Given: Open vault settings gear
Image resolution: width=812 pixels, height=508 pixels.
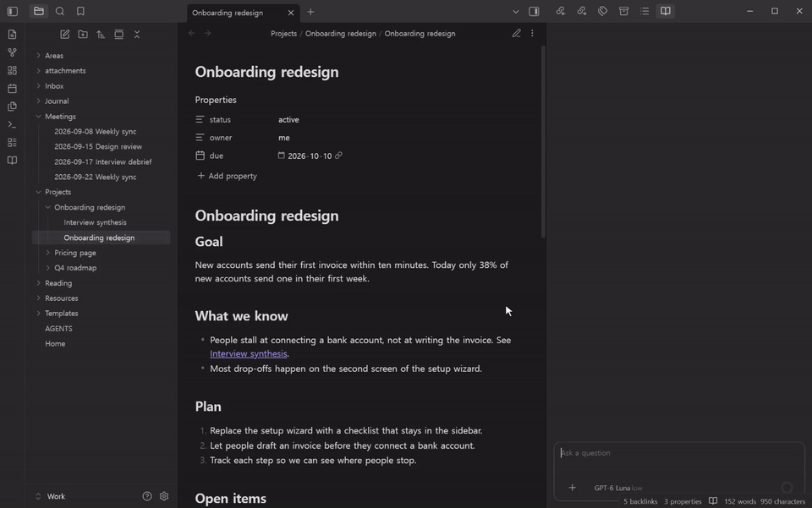Looking at the screenshot, I should click(164, 496).
